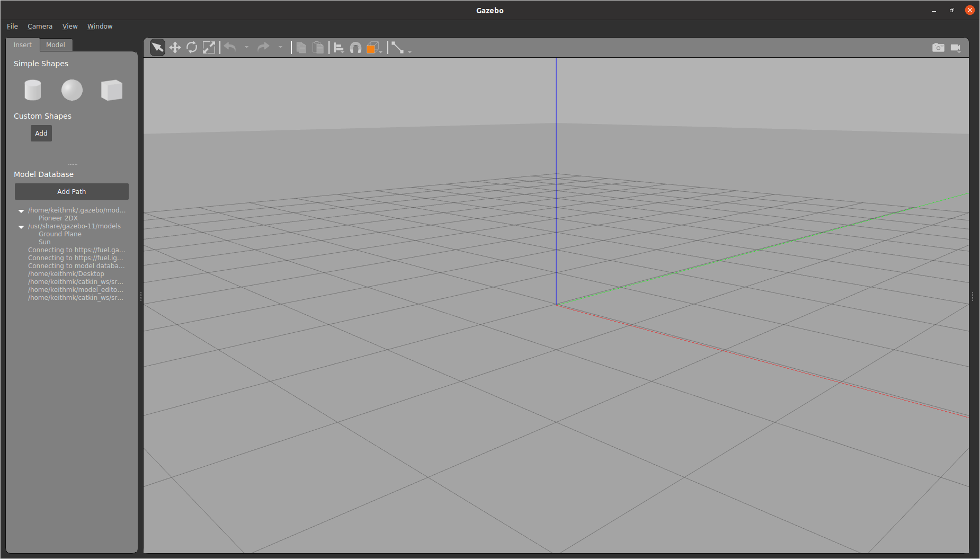
Task: Select the joint creation tool
Action: pyautogui.click(x=397, y=48)
